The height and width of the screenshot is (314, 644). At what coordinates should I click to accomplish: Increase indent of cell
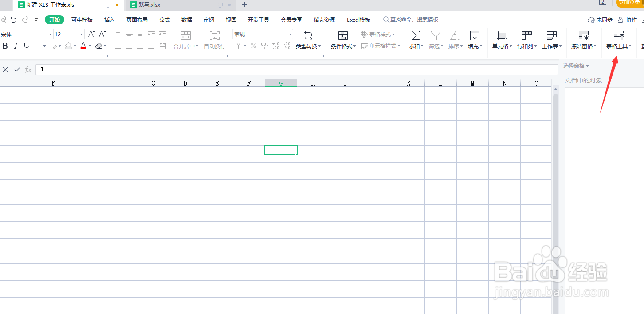point(162,34)
